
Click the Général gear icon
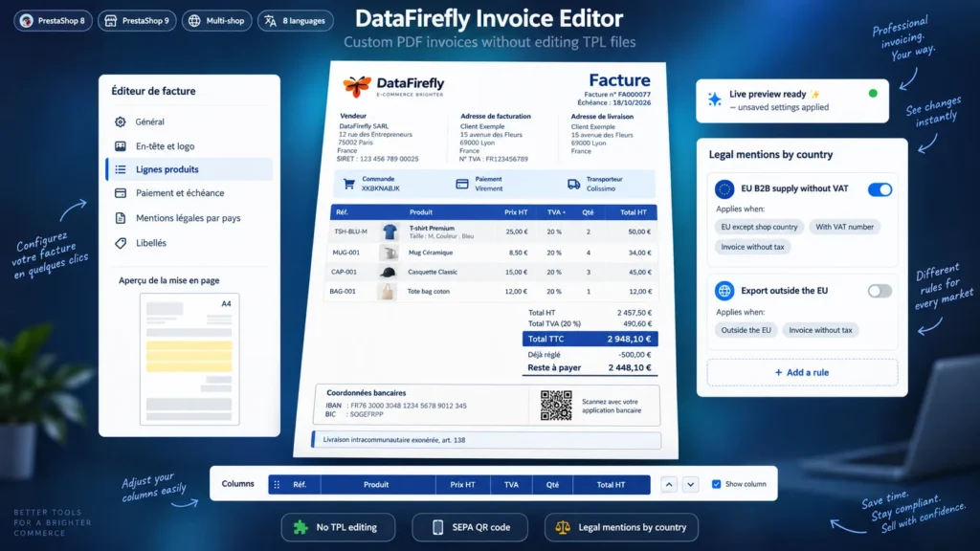(x=120, y=121)
